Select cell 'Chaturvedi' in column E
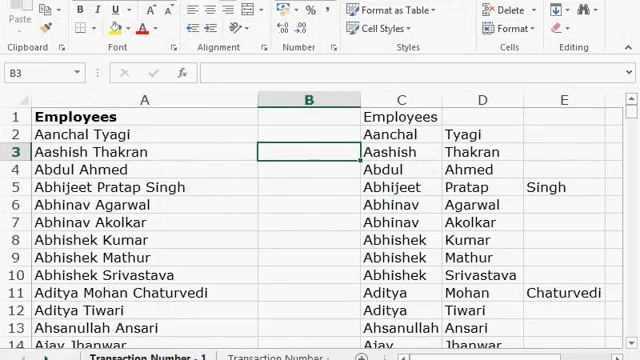Viewport: 640px width, 360px height. [564, 293]
